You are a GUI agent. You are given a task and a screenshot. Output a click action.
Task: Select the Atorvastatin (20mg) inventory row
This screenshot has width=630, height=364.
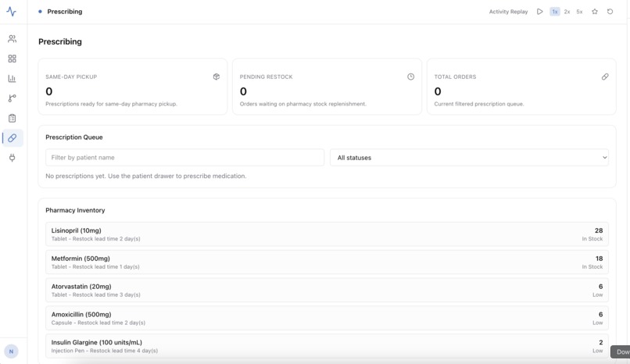tap(327, 290)
